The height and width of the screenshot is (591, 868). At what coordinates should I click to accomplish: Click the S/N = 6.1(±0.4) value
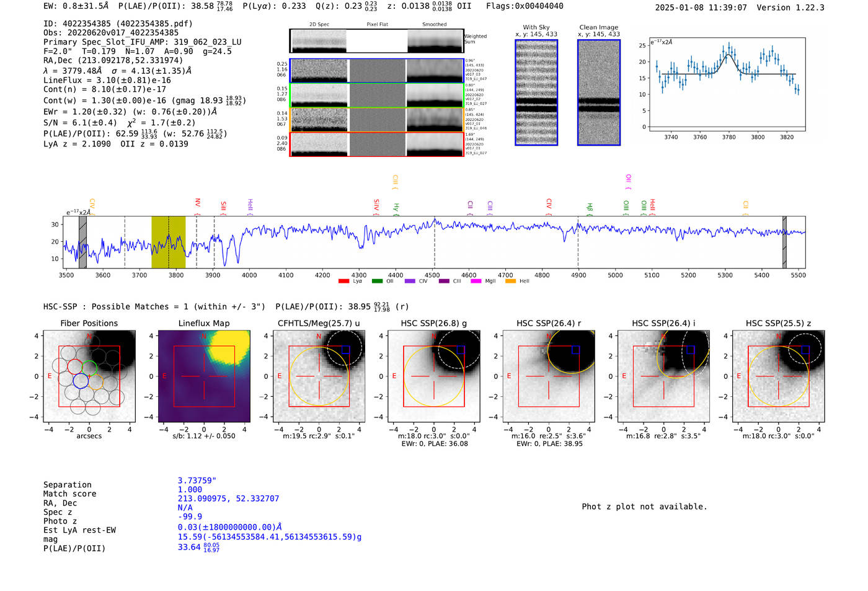80,123
